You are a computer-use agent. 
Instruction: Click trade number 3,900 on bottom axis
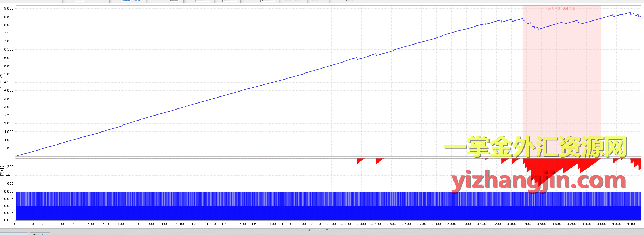point(602,224)
